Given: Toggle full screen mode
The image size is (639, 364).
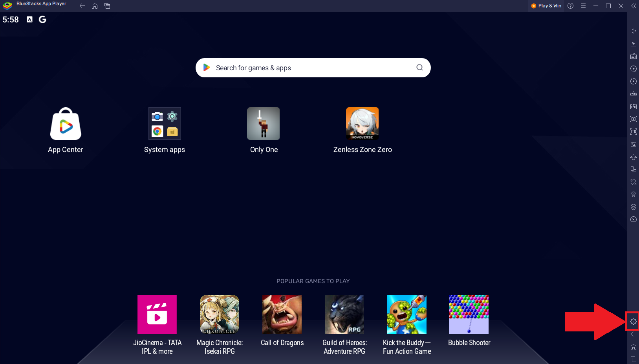Looking at the screenshot, I should coord(633,18).
